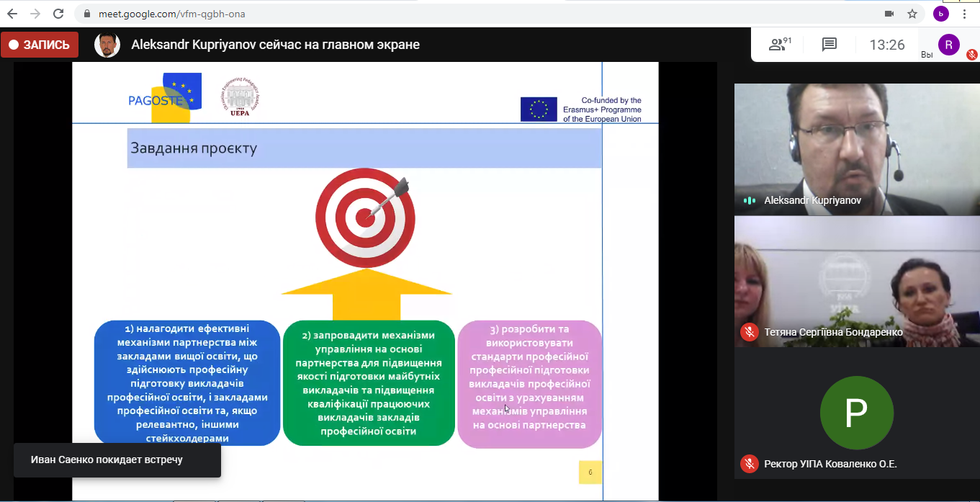Click presenter avatar beside Aleksandr Kupriyanov banner
Viewport: 980px width, 502px height.
click(x=107, y=45)
